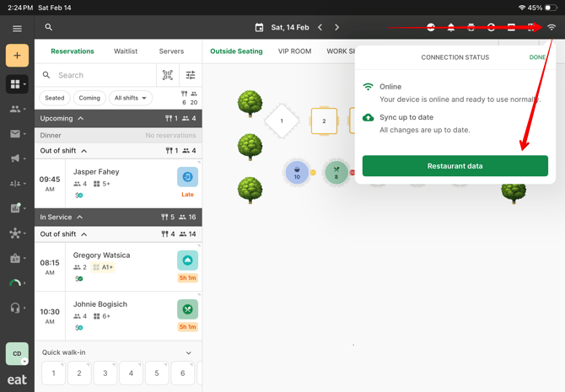The image size is (565, 392).
Task: Select the VIP ROOM floor tab
Action: [294, 51]
